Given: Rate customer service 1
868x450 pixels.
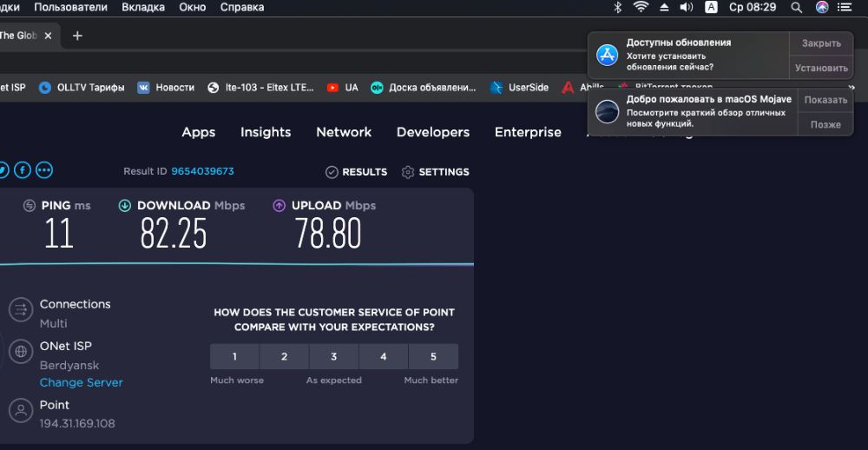Looking at the screenshot, I should coord(234,356).
